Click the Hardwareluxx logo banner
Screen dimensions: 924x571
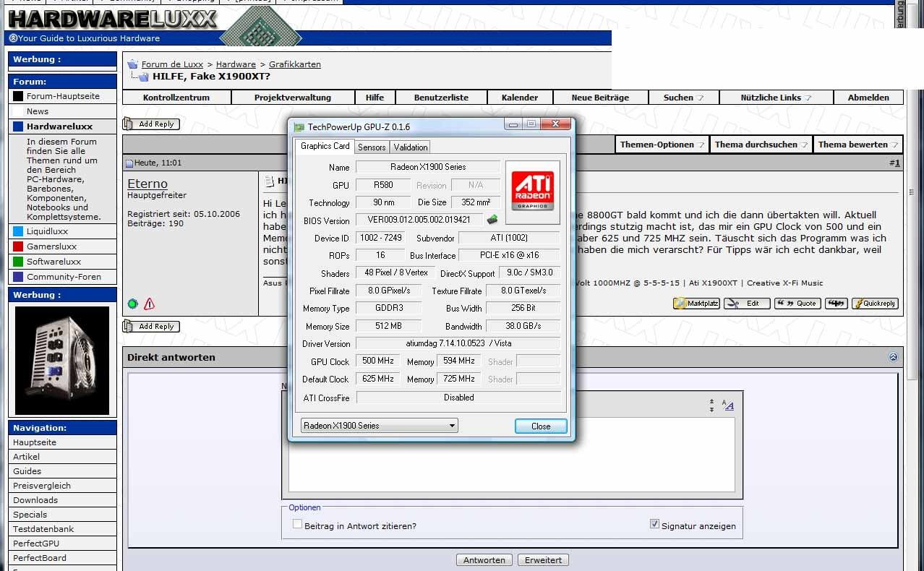[112, 19]
